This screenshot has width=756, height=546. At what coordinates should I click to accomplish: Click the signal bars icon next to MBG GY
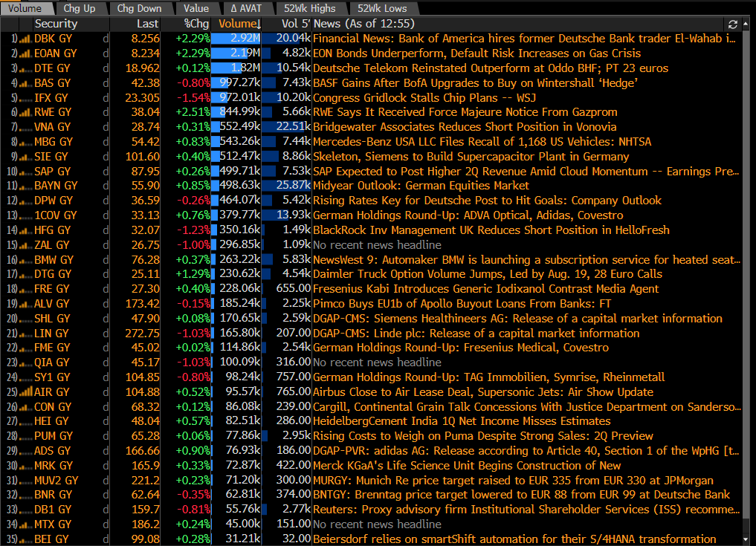click(x=25, y=143)
